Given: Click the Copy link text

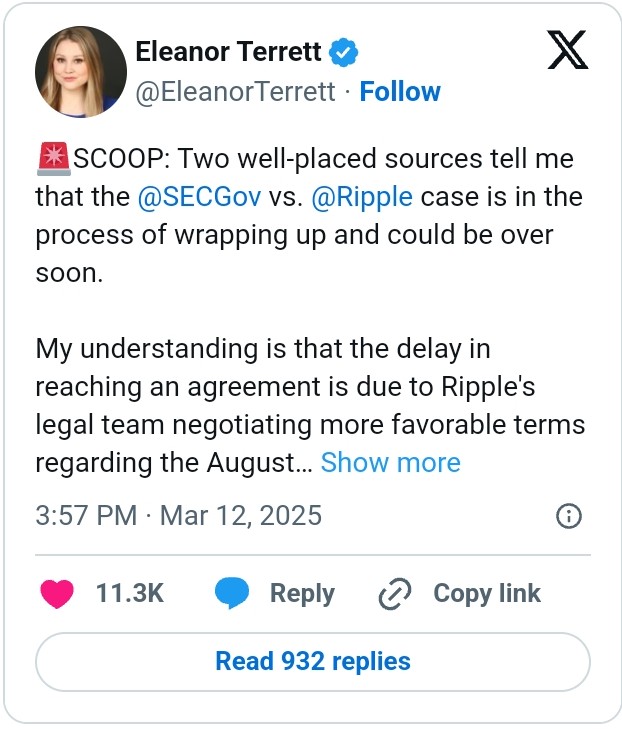Looking at the screenshot, I should (x=486, y=593).
